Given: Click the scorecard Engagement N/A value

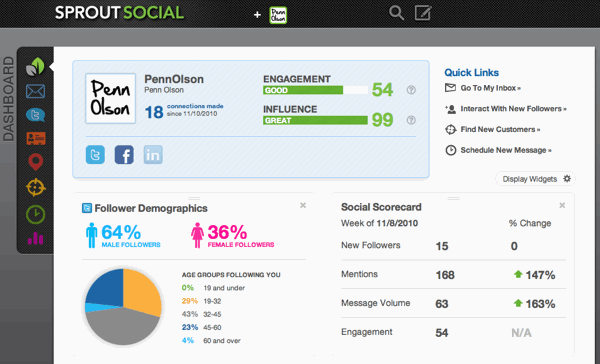Looking at the screenshot, I should 522,333.
